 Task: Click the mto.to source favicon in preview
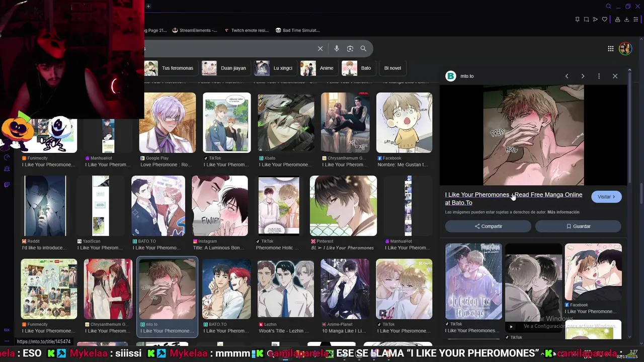pos(451,76)
